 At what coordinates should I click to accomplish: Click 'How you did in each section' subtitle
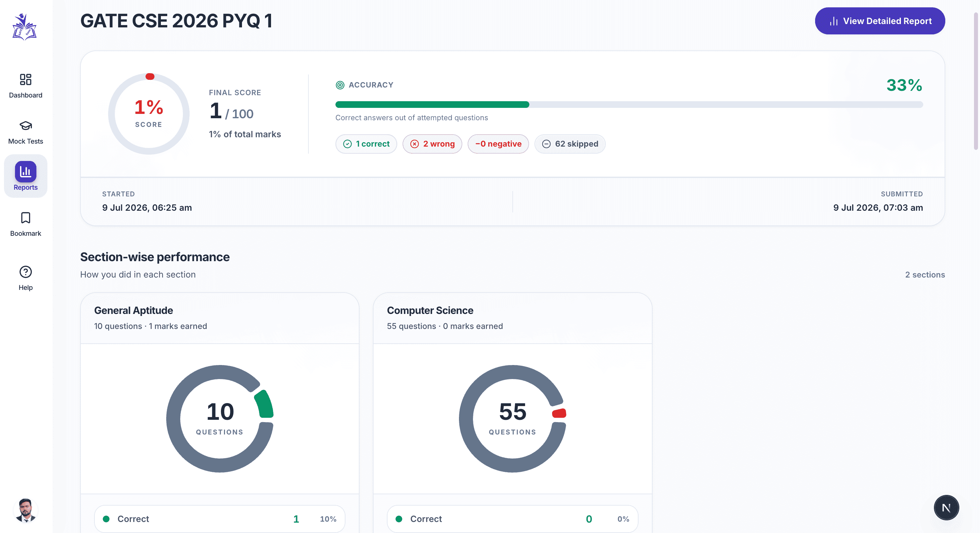point(138,275)
